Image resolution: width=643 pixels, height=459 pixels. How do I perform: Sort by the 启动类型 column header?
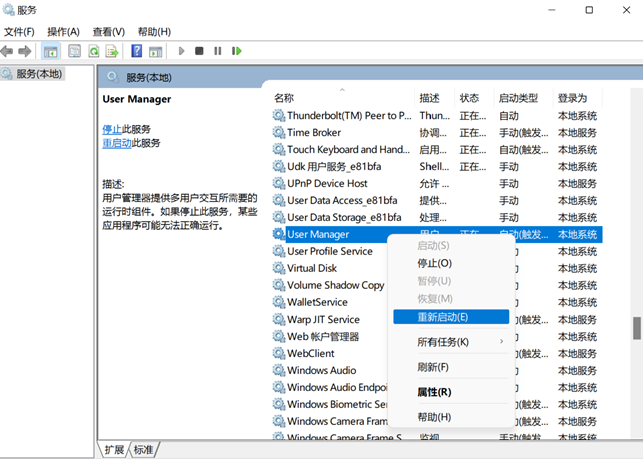(518, 98)
